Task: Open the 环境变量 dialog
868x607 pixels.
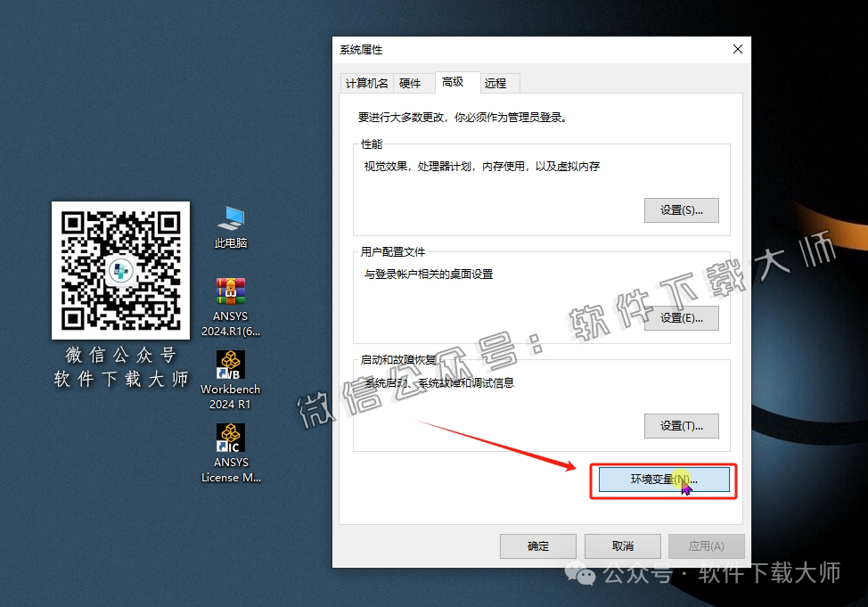Action: coord(663,480)
